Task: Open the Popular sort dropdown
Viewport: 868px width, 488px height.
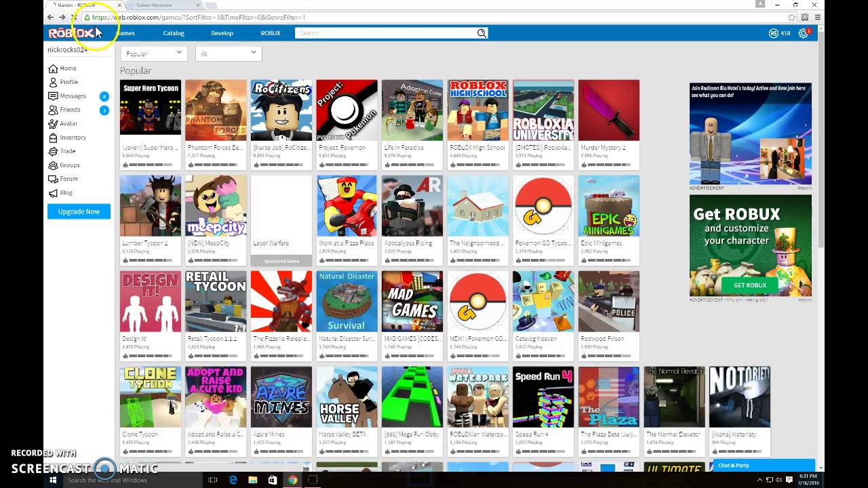Action: [154, 53]
